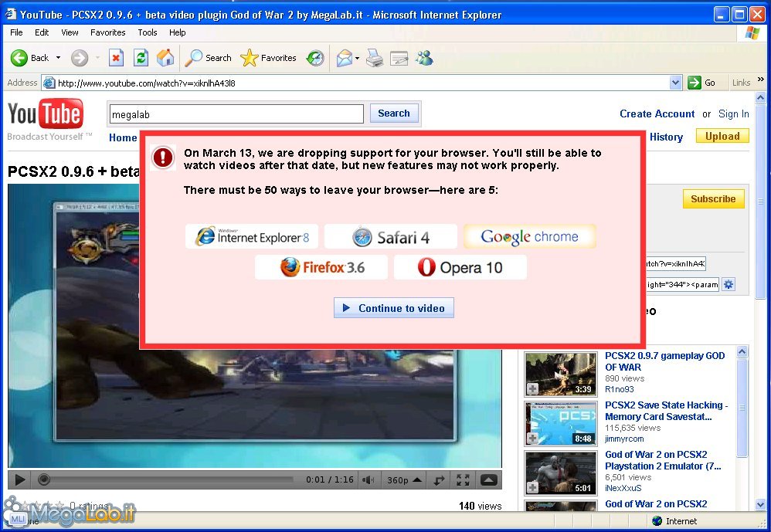Open the Messenger people icon
Viewport: 771px width, 532px height.
tap(424, 58)
